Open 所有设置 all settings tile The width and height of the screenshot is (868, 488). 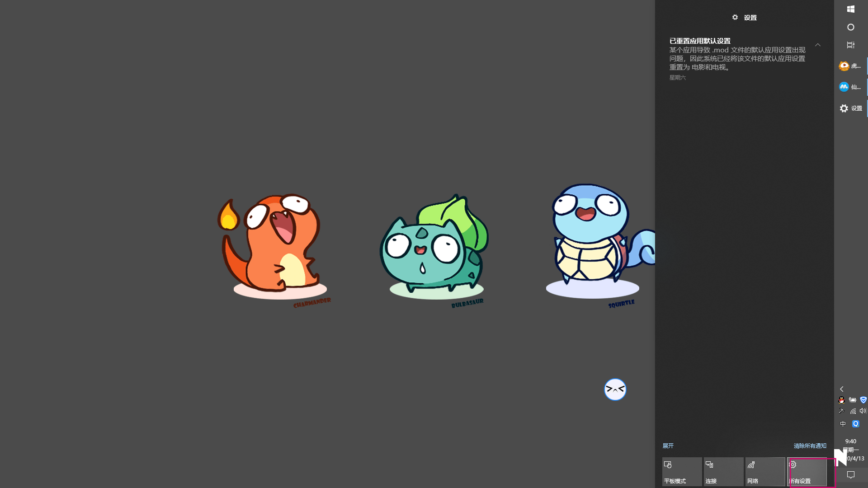807,472
